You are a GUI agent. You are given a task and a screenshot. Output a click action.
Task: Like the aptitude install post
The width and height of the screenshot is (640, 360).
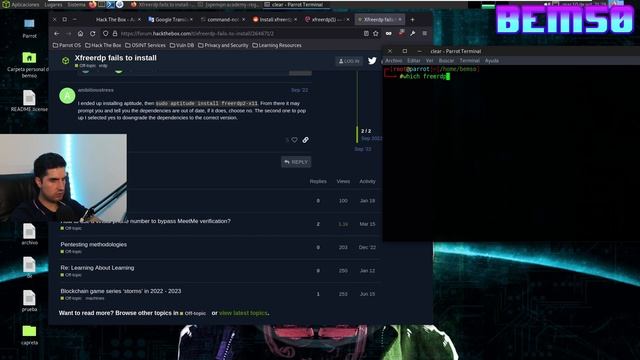[294, 140]
